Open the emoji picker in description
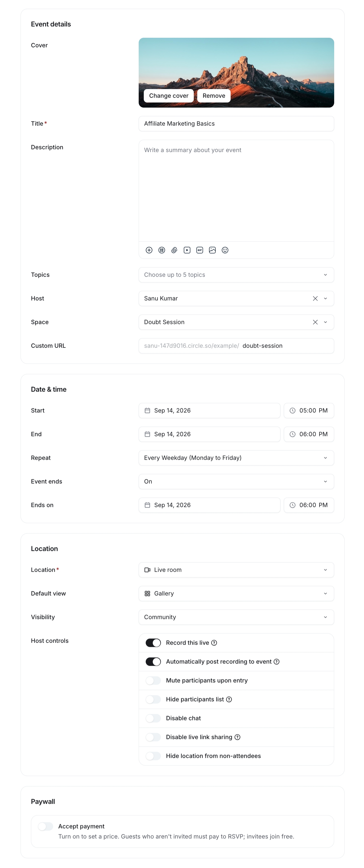The width and height of the screenshot is (364, 868). [x=225, y=250]
